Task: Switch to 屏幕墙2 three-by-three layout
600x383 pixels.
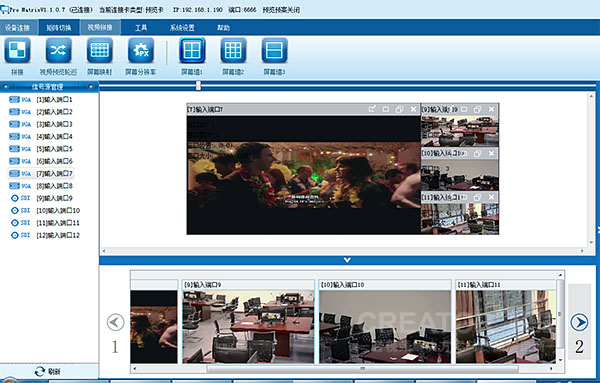Action: coord(233,50)
